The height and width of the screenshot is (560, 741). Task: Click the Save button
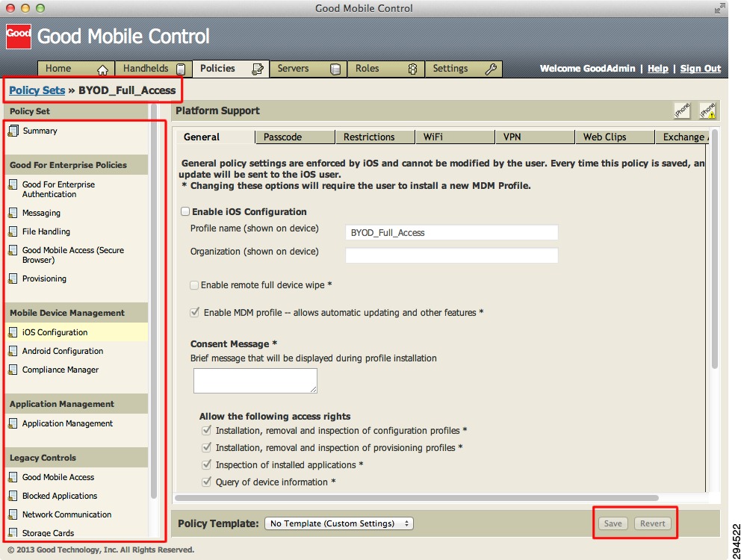[x=613, y=523]
